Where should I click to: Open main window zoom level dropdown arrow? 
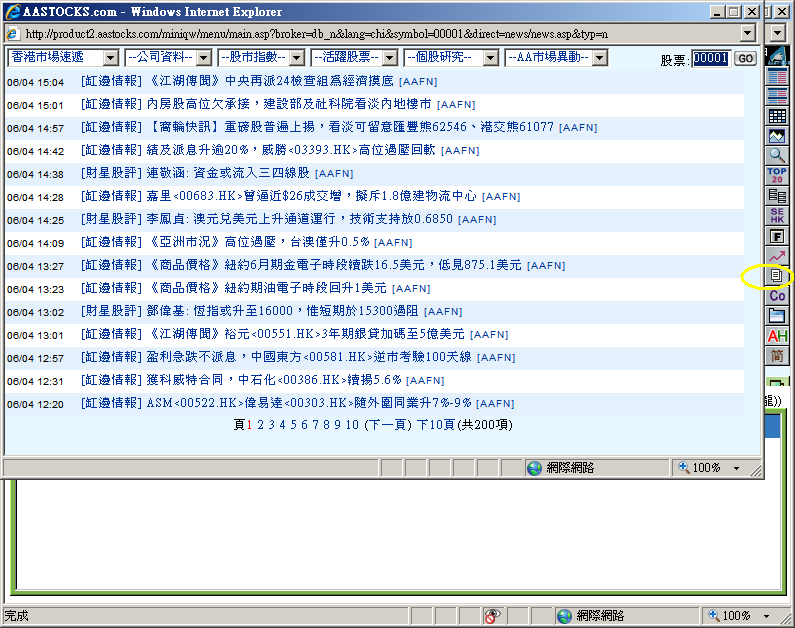click(x=767, y=616)
